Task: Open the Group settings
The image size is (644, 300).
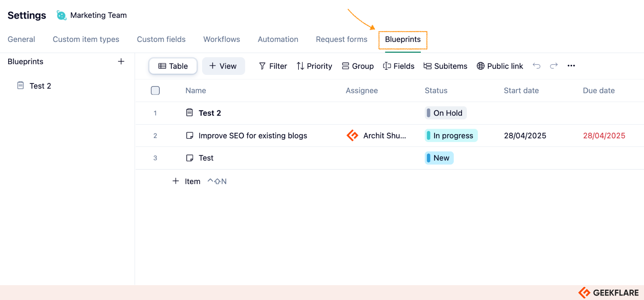Action: click(x=357, y=66)
